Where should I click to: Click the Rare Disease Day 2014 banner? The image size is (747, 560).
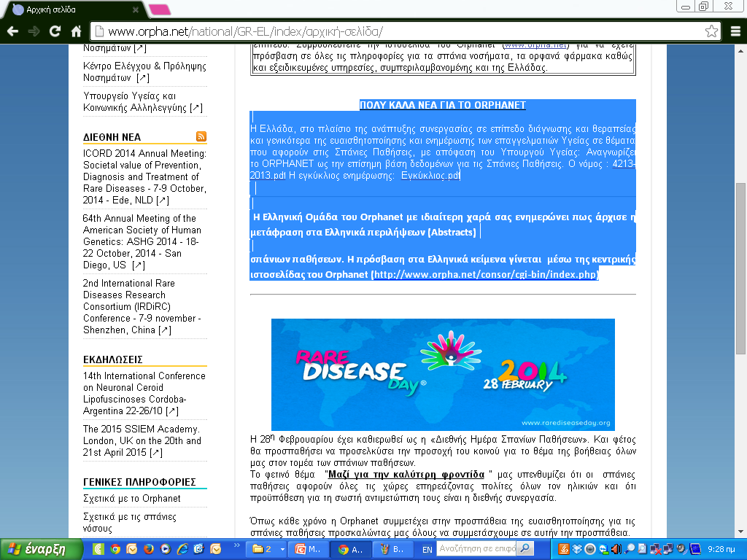point(443,374)
